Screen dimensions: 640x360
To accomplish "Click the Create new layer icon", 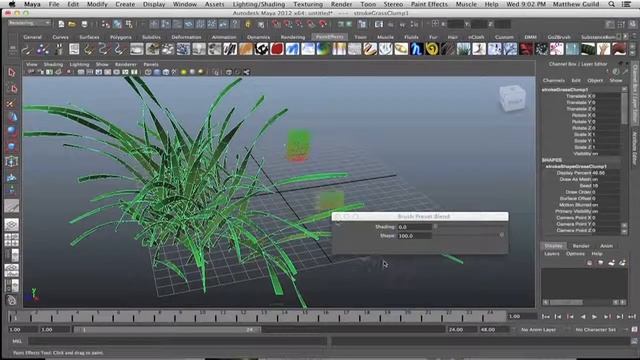I will coord(611,263).
